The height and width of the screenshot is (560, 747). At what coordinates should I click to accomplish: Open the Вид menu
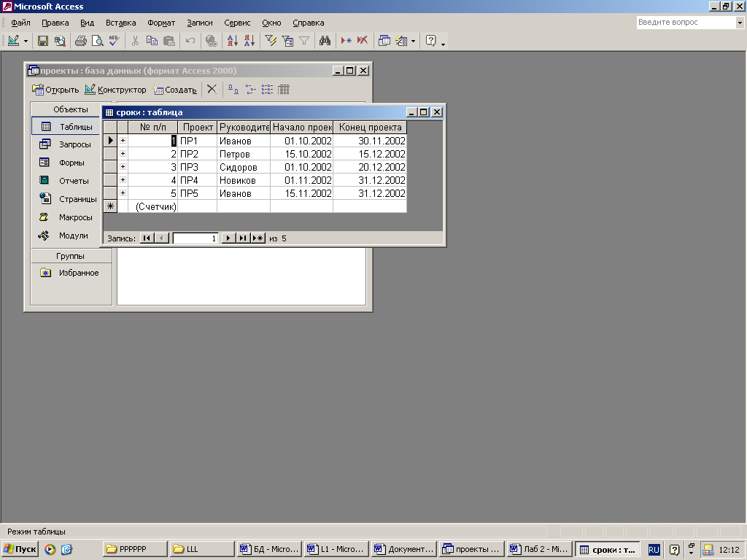[88, 23]
